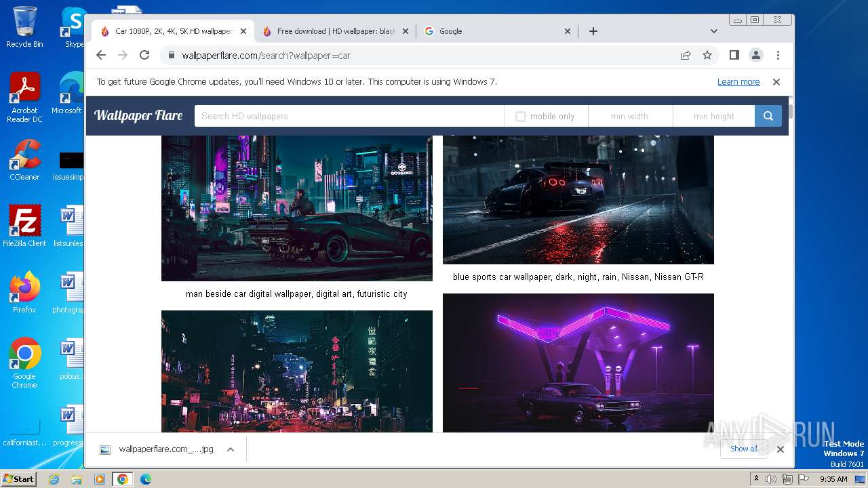Close the Car 1080P wallpaper tab
This screenshot has width=868, height=488.
(x=243, y=31)
